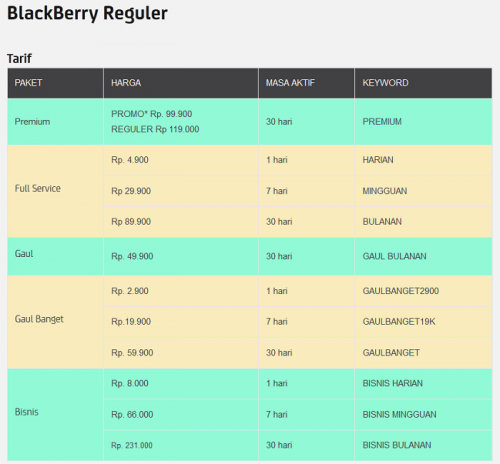Viewport: 500px width, 464px height.
Task: Click the 'REGULER Rp 119.000' price line
Action: pos(155,129)
